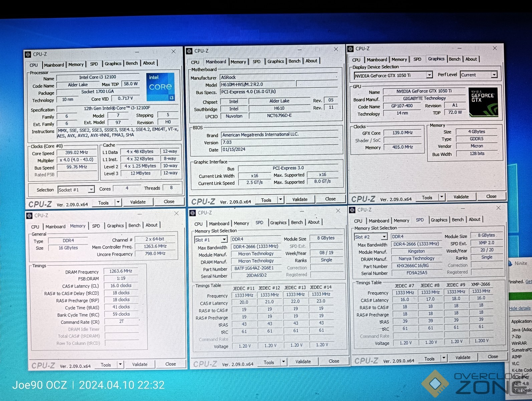The width and height of the screenshot is (532, 401).
Task: Click AIMP entry in Ninite application list
Action: click(x=517, y=357)
